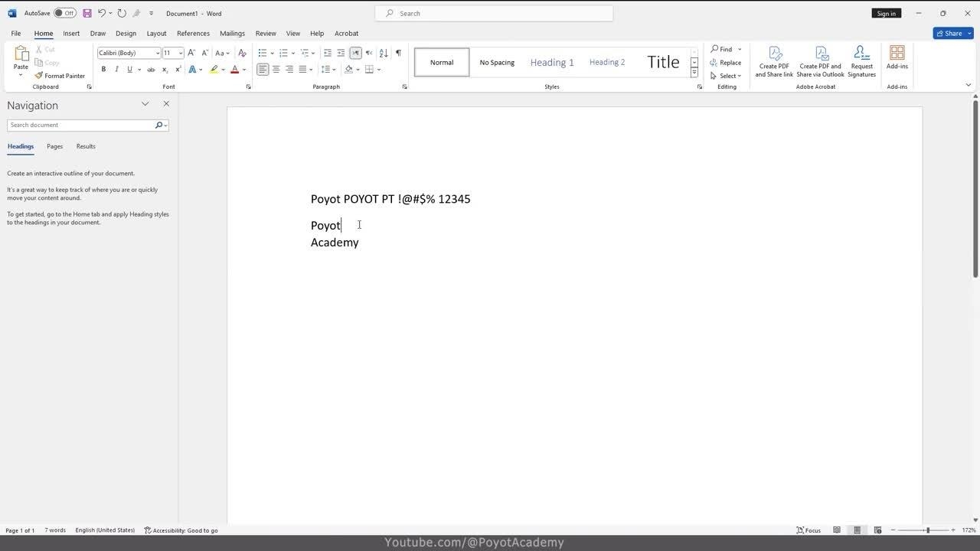Toggle AutoSave switch on
The width and height of the screenshot is (980, 551).
click(64, 13)
